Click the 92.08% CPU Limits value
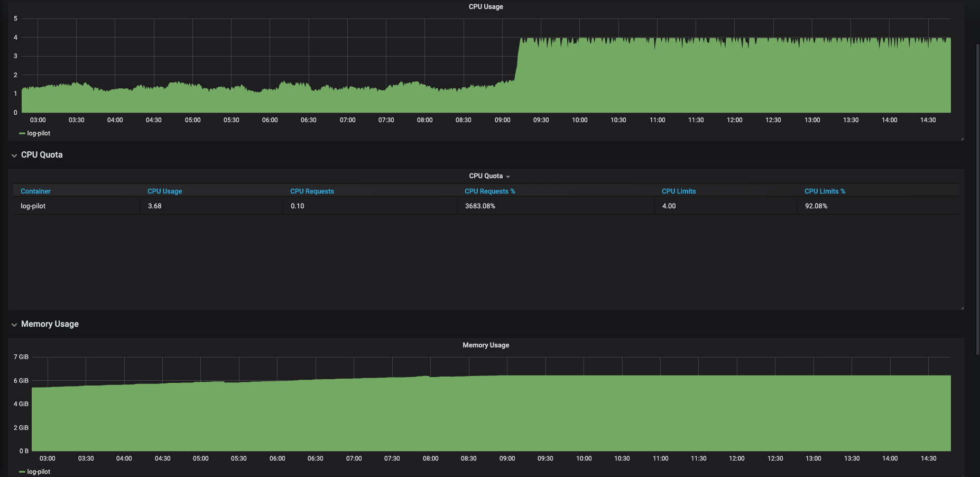980x477 pixels. tap(816, 206)
